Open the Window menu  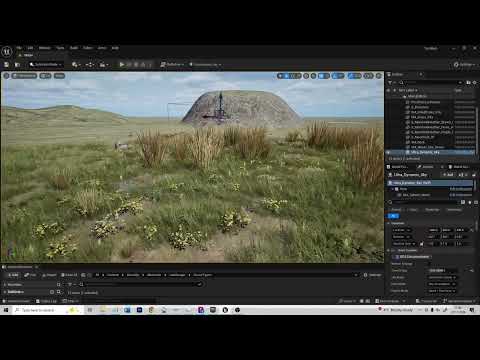pyautogui.click(x=45, y=48)
